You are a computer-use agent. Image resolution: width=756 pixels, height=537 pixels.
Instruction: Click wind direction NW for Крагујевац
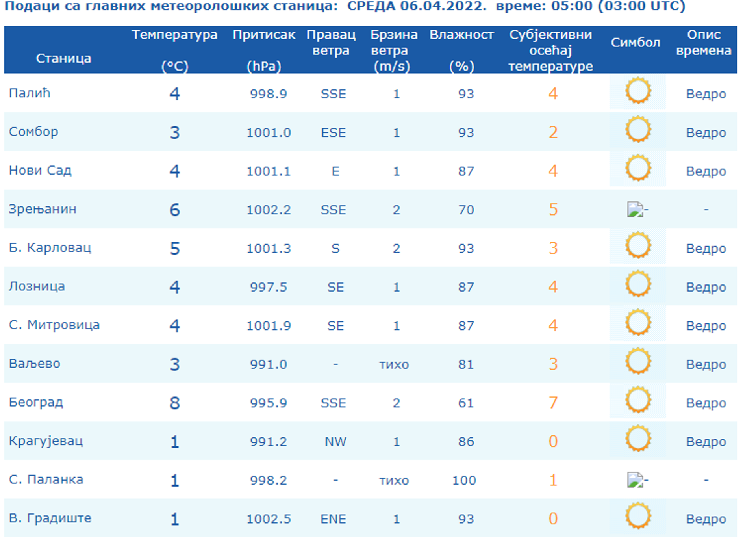(x=335, y=441)
